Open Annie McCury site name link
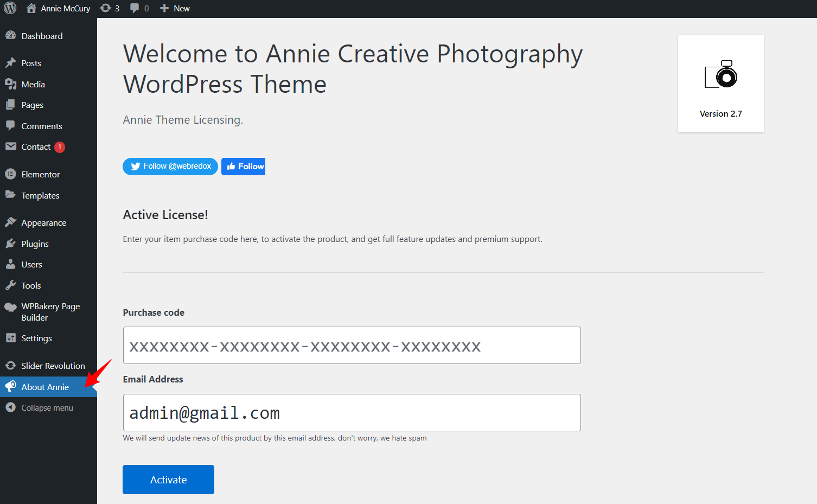Image resolution: width=817 pixels, height=504 pixels. pos(66,9)
